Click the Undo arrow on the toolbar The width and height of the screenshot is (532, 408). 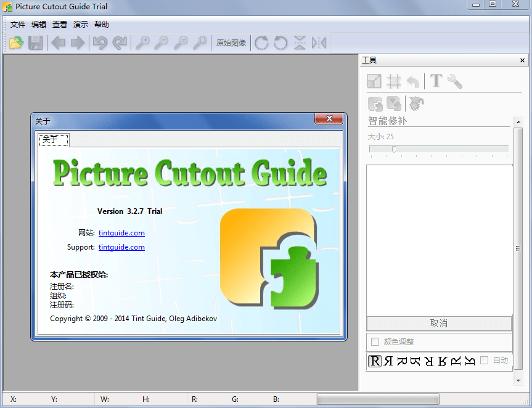pyautogui.click(x=100, y=43)
